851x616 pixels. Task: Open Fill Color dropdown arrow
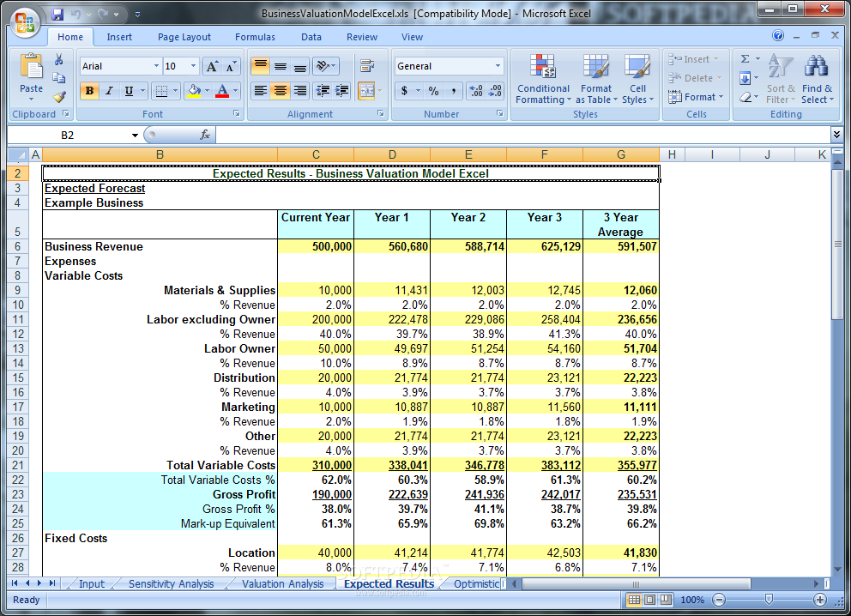point(207,91)
